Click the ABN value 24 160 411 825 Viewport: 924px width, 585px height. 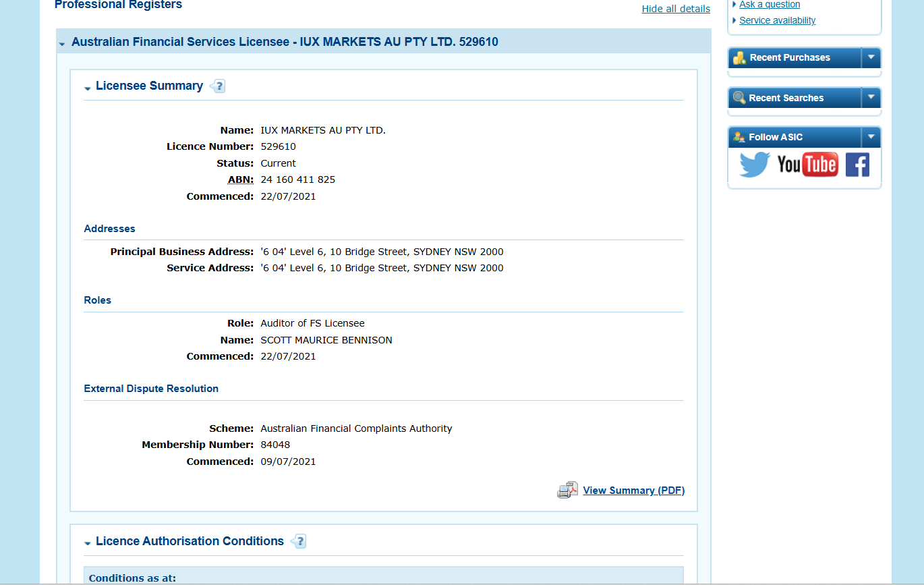(298, 179)
